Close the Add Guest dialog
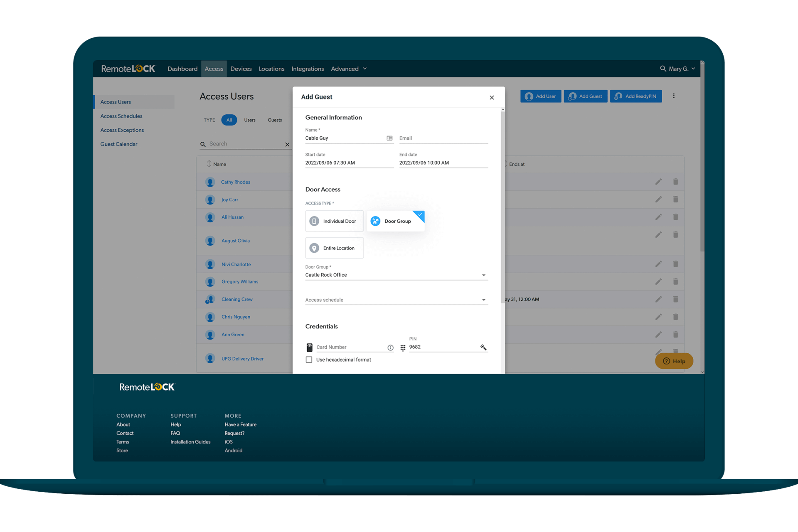This screenshot has height=532, width=798. click(492, 97)
